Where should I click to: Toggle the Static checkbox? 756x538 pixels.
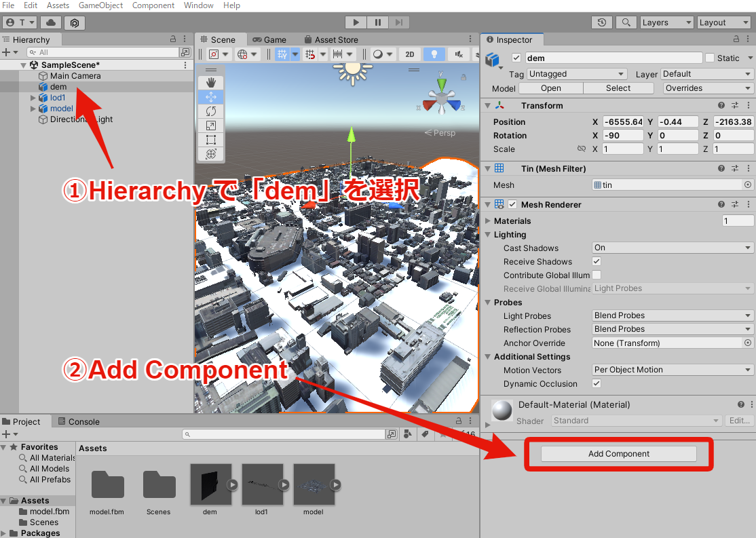click(x=710, y=58)
